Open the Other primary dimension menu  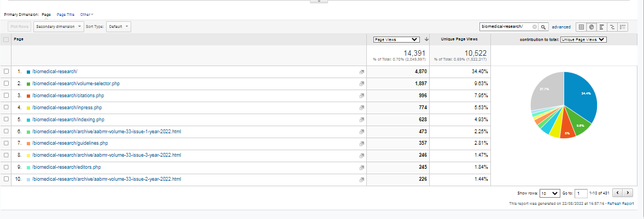coord(86,14)
